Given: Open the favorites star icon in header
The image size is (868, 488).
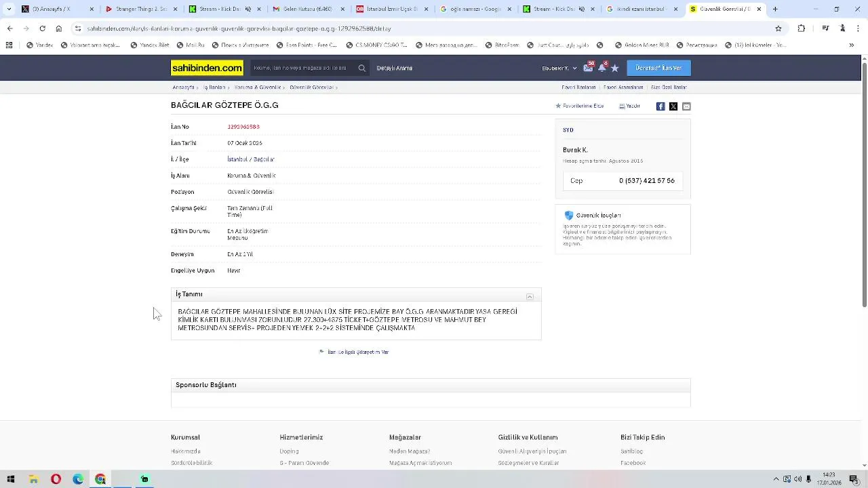Looking at the screenshot, I should [x=614, y=68].
